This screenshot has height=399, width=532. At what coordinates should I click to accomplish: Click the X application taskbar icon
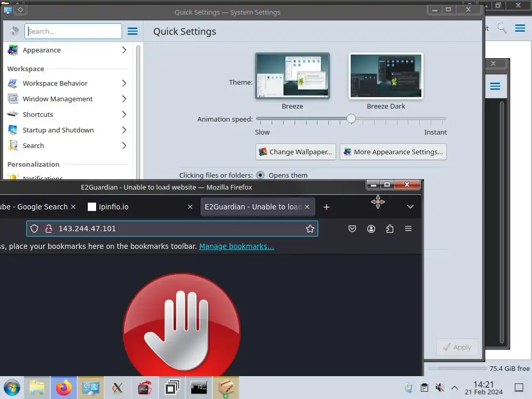[x=118, y=388]
